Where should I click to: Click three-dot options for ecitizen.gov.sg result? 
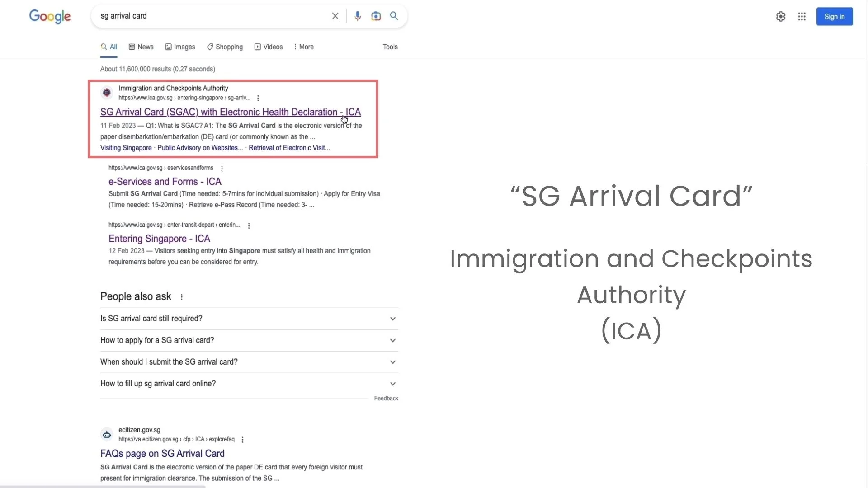[x=243, y=440]
